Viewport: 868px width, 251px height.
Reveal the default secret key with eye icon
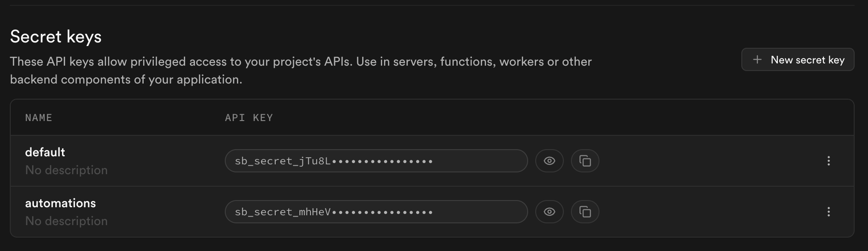(x=549, y=161)
